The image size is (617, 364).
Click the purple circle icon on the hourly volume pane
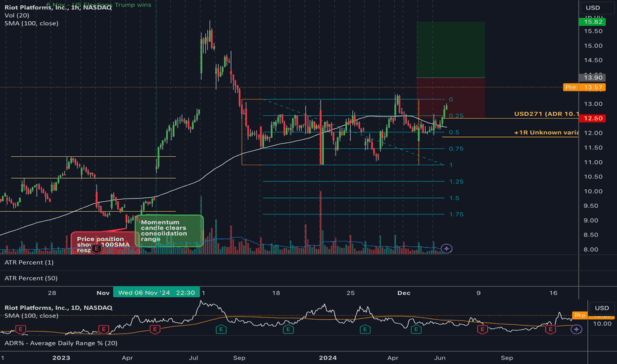[447, 248]
